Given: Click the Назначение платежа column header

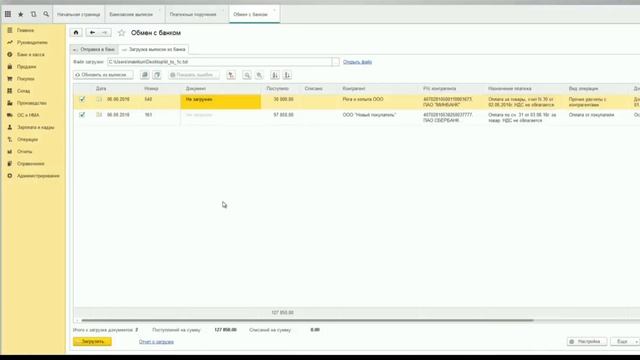Looking at the screenshot, I should (510, 89).
